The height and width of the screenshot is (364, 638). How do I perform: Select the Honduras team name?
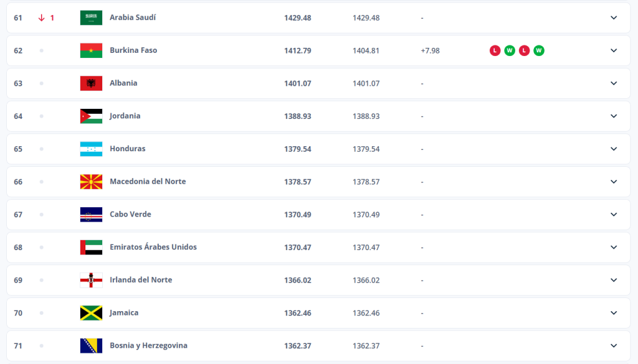pyautogui.click(x=127, y=149)
